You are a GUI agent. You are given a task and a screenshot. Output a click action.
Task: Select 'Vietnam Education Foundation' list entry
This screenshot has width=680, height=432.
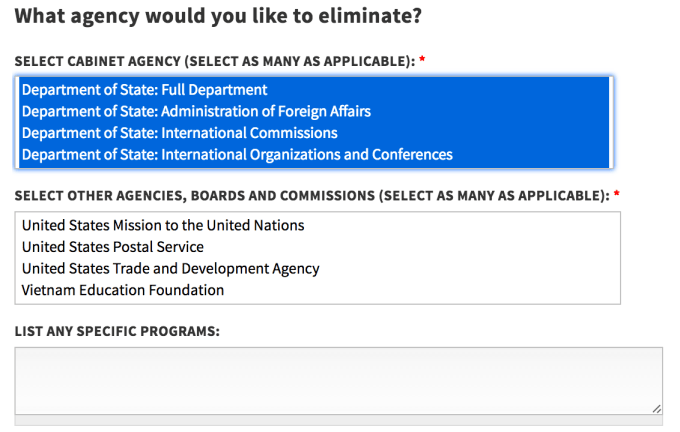[x=123, y=291]
